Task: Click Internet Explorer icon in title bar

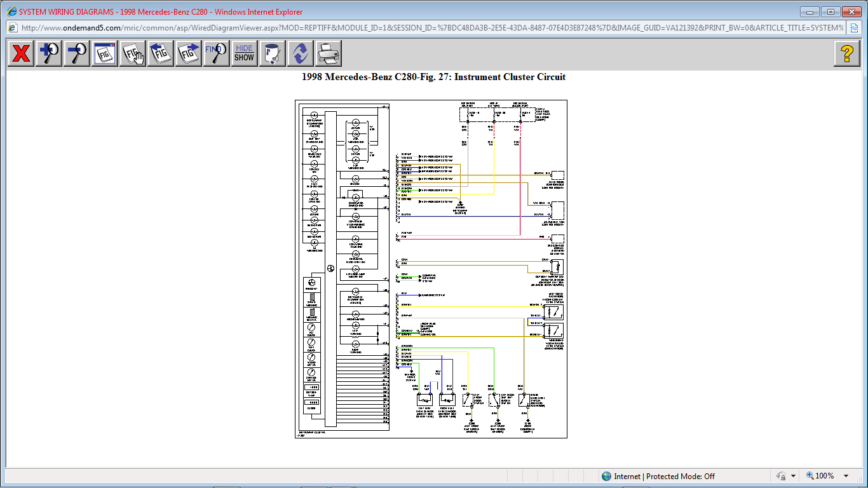Action: 11,11
